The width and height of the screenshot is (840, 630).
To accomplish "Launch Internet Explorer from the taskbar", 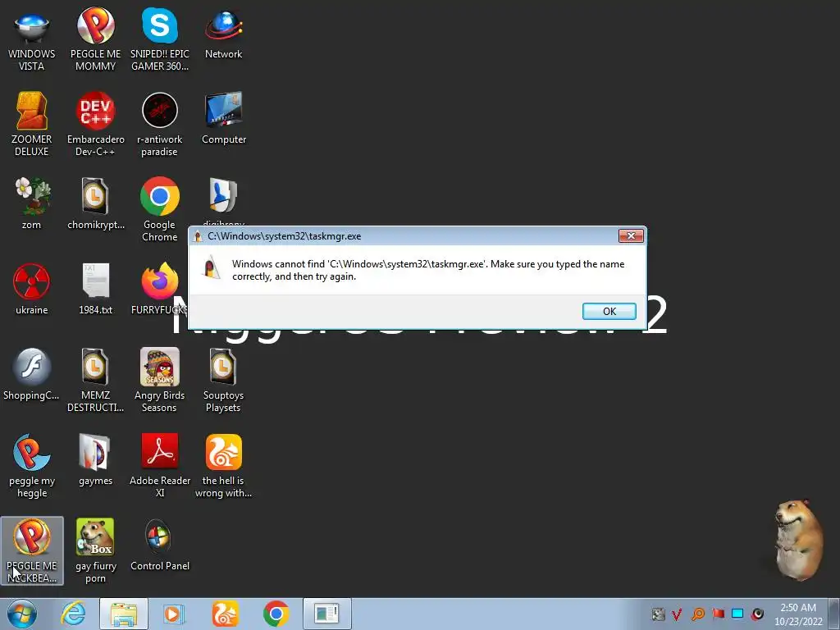I will click(73, 614).
